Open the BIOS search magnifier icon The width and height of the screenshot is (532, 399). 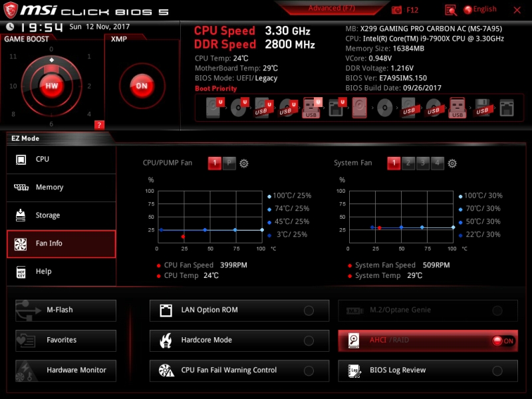[451, 10]
